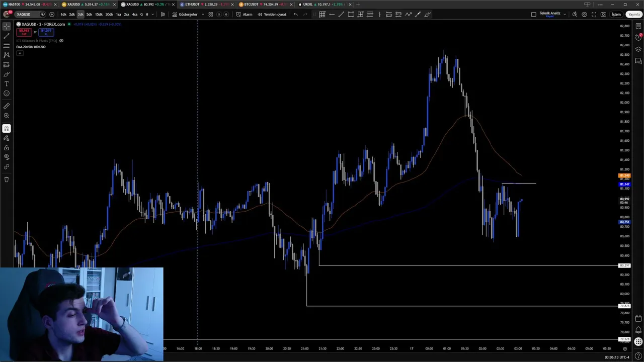Select the crosshair cursor tool
This screenshot has height=362, width=644.
(7, 26)
